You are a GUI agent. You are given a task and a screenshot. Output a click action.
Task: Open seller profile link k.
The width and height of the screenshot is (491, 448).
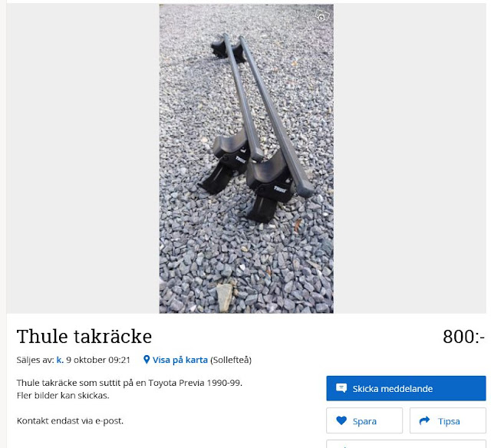pyautogui.click(x=60, y=360)
